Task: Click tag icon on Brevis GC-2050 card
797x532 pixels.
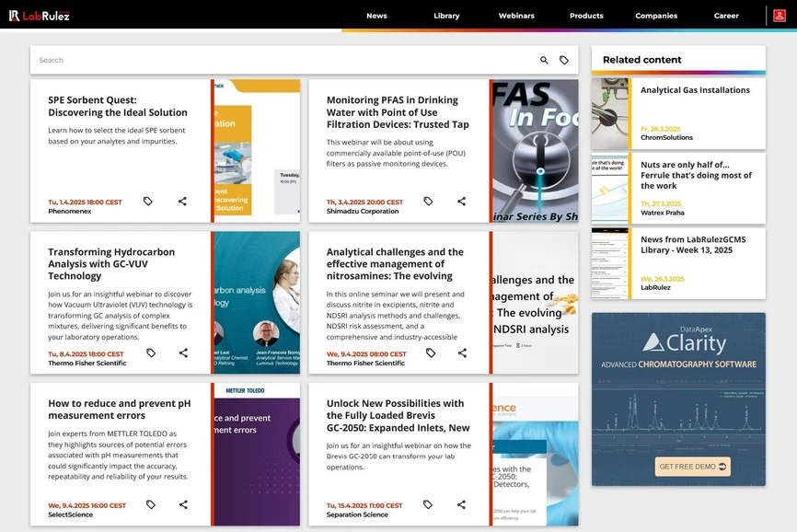Action: pyautogui.click(x=428, y=504)
